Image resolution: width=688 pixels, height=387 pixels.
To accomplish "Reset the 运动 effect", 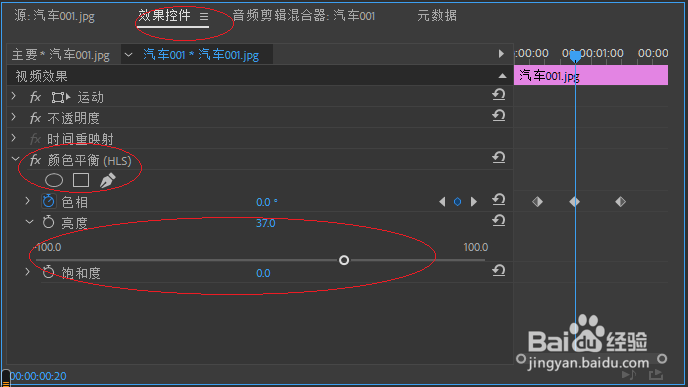I will coord(498,95).
